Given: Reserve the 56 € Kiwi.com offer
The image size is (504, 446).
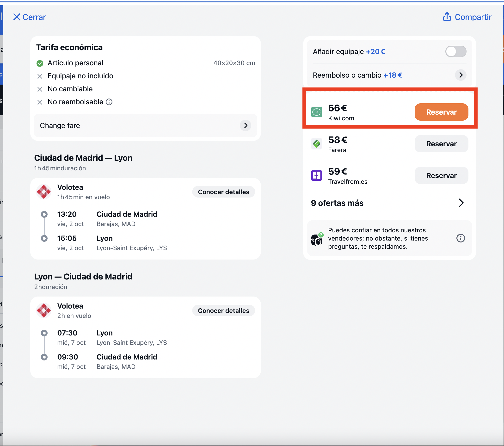Looking at the screenshot, I should click(x=441, y=112).
